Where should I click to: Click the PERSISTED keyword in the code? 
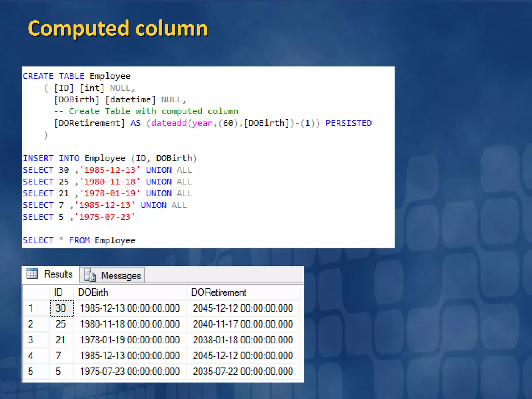pyautogui.click(x=349, y=123)
